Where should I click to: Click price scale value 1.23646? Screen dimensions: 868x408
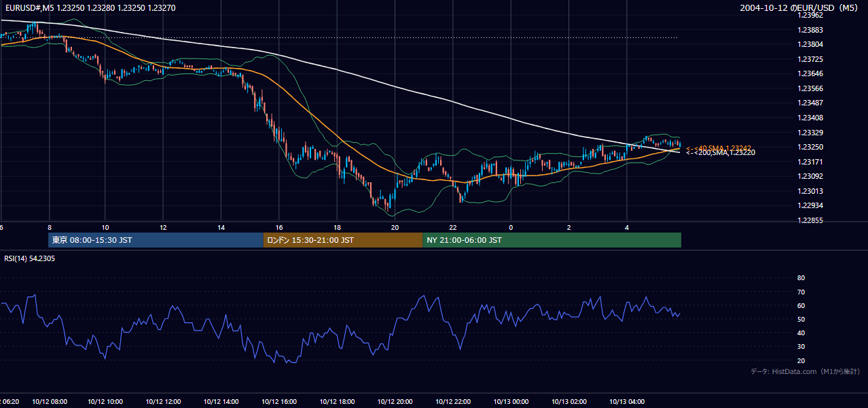click(810, 73)
